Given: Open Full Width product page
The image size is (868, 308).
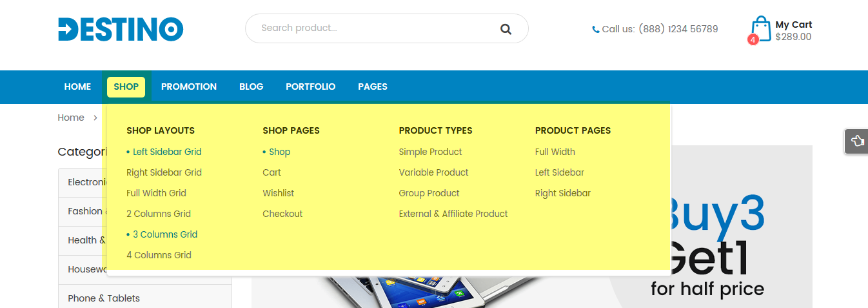Looking at the screenshot, I should click(x=555, y=152).
